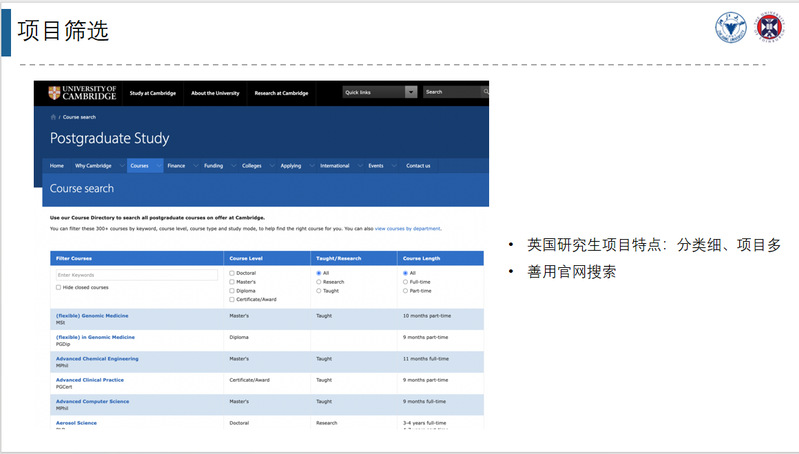Open the Events nav item
The width and height of the screenshot is (799, 454).
[376, 166]
